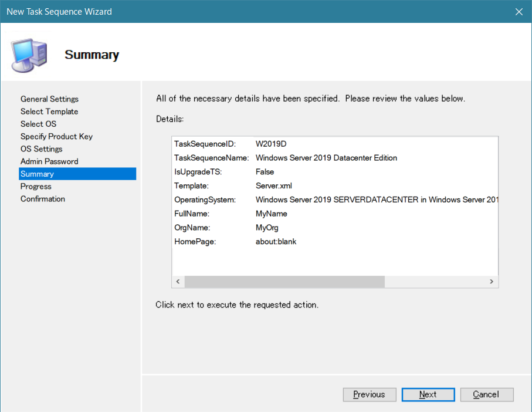The width and height of the screenshot is (532, 412).
Task: Click the OrgName value MyOrg
Action: 267,227
